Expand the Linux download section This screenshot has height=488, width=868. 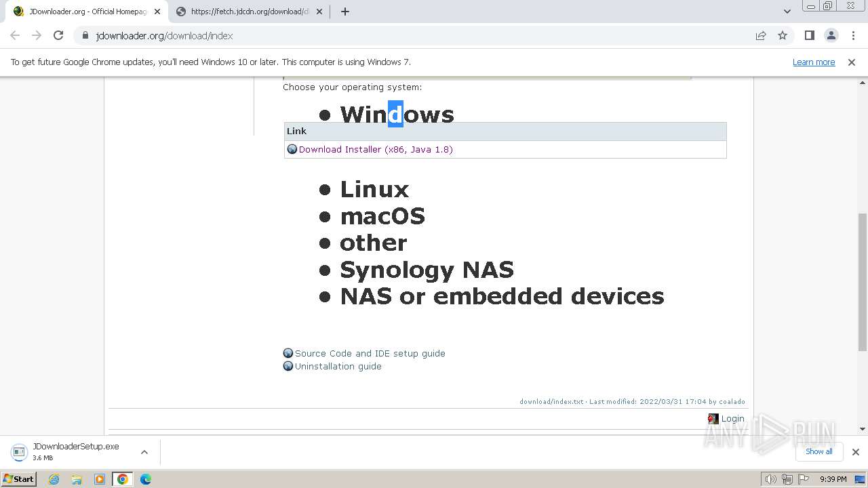(374, 189)
